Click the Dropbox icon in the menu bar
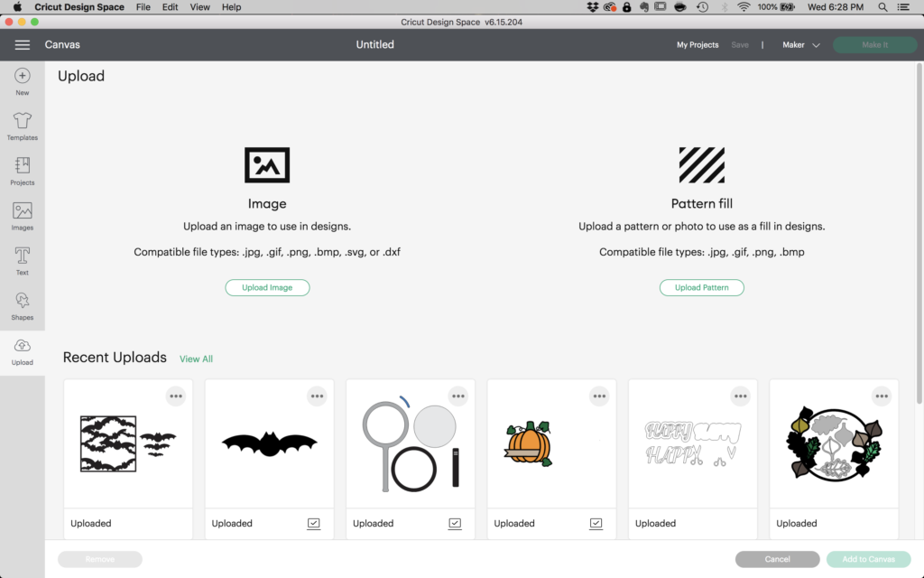 [593, 7]
